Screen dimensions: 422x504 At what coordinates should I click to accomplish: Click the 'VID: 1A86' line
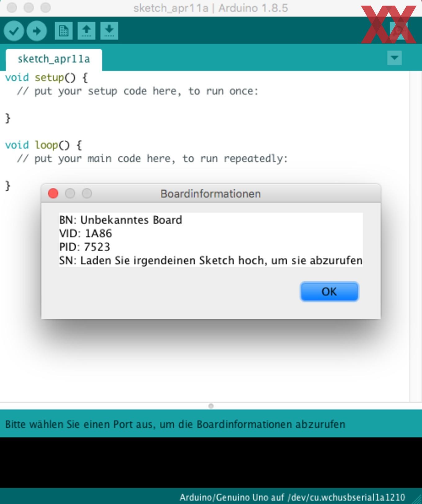pos(86,233)
